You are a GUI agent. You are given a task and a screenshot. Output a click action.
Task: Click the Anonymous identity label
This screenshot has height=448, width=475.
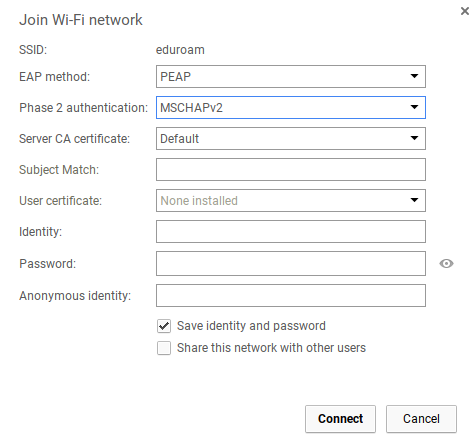pyautogui.click(x=75, y=296)
